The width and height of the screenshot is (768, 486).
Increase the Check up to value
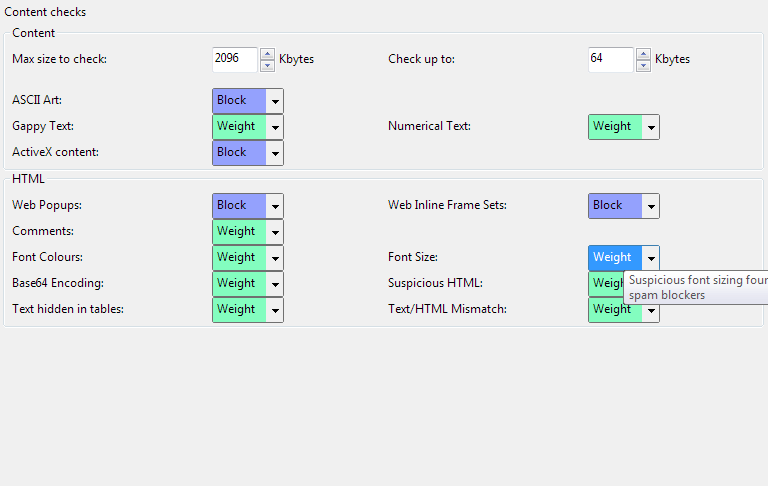(x=643, y=54)
